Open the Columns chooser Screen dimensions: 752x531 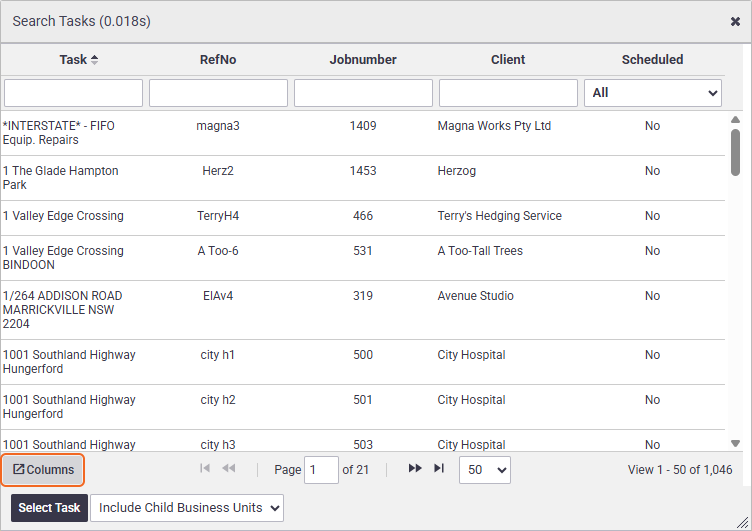coord(43,470)
